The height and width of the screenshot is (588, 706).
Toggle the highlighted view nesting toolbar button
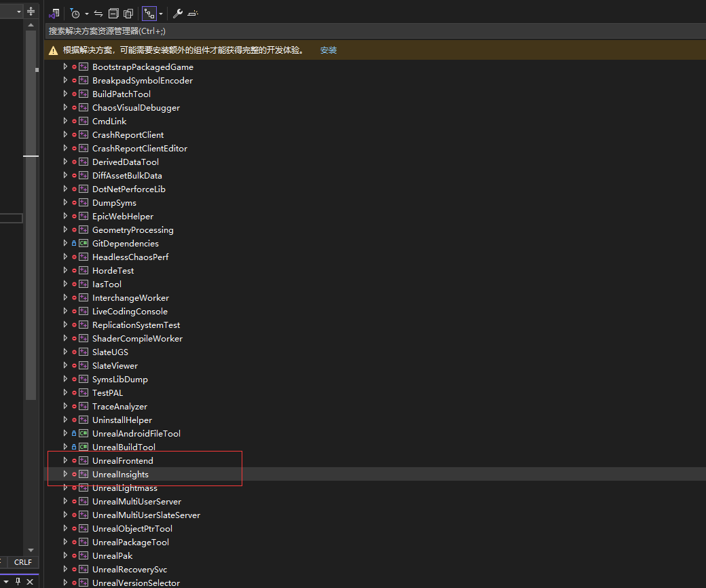click(x=149, y=14)
